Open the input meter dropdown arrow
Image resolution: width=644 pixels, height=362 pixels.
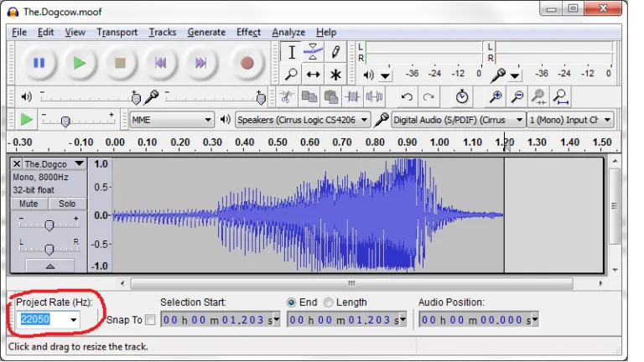(x=515, y=76)
